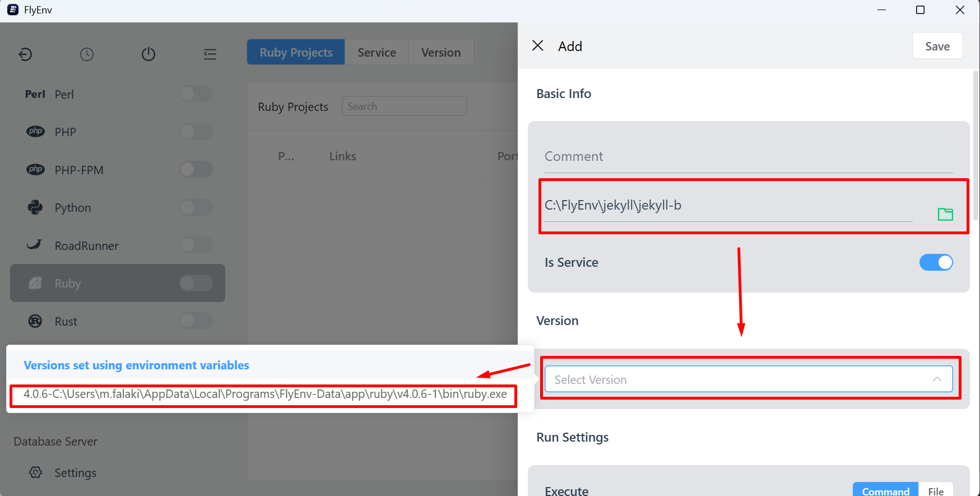
Task: Close the Add panel with X icon
Action: (x=538, y=45)
